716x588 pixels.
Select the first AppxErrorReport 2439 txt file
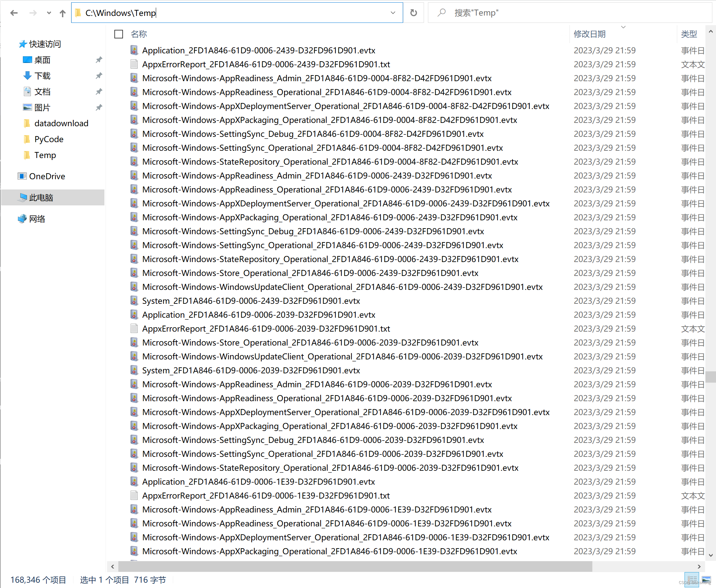point(266,64)
